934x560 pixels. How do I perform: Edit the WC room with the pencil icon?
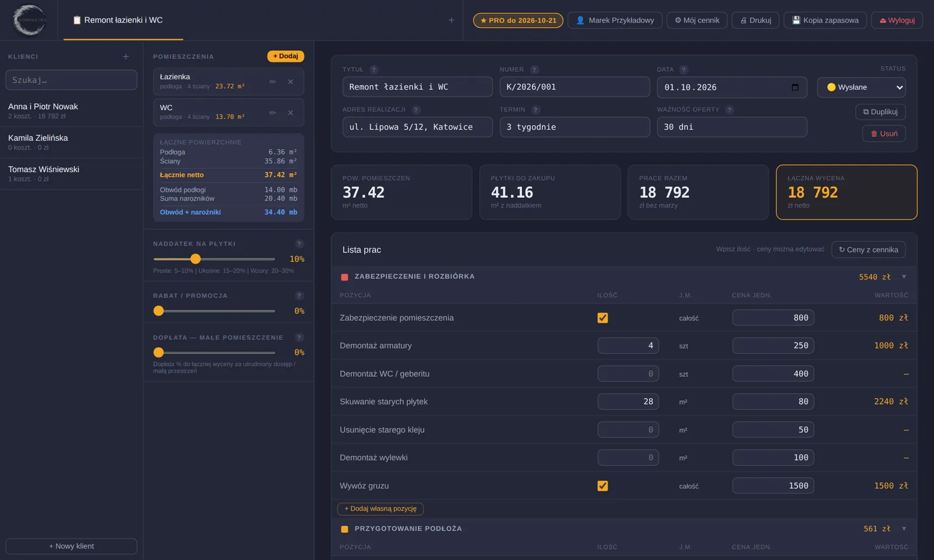coord(273,113)
